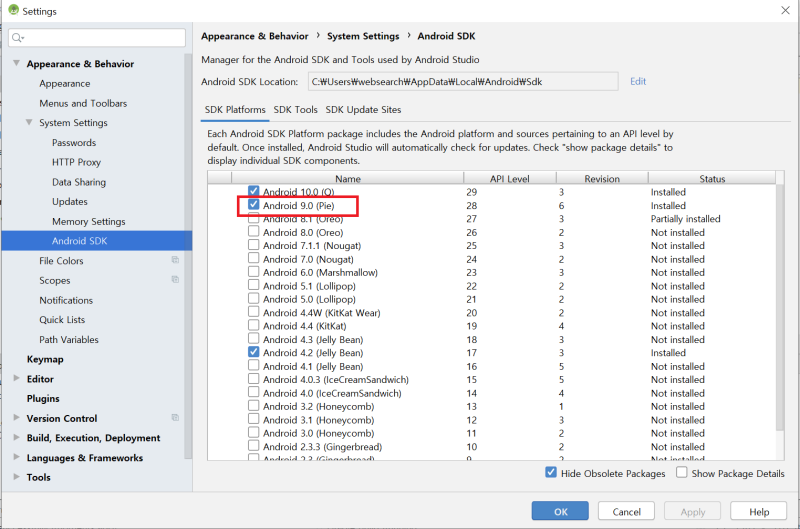Sort list by Revision column header

click(602, 179)
